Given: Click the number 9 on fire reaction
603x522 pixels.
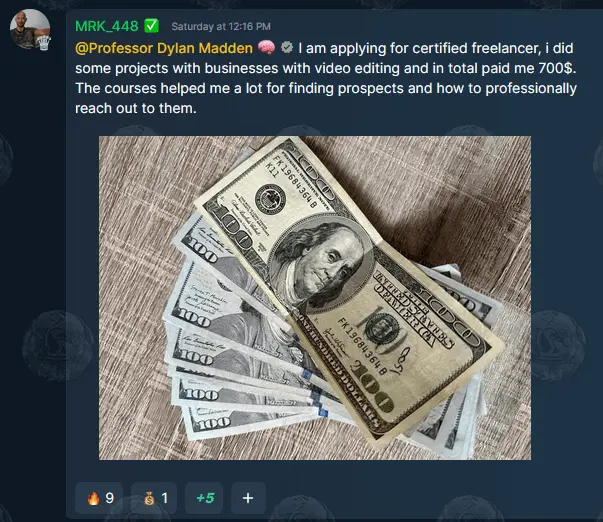Looking at the screenshot, I should point(110,498).
